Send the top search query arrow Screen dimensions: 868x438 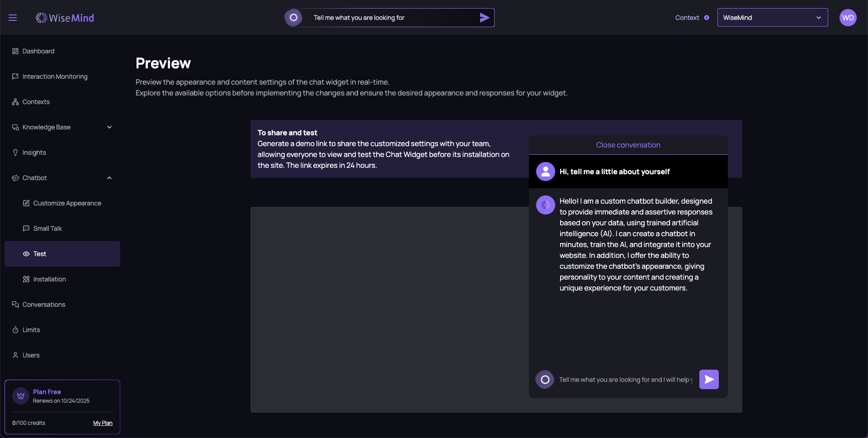coord(484,18)
